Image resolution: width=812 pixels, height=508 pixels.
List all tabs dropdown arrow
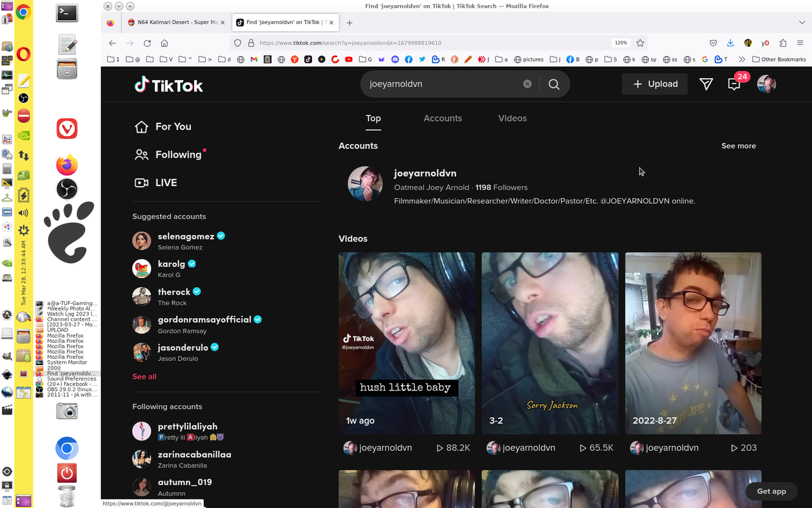tap(802, 22)
